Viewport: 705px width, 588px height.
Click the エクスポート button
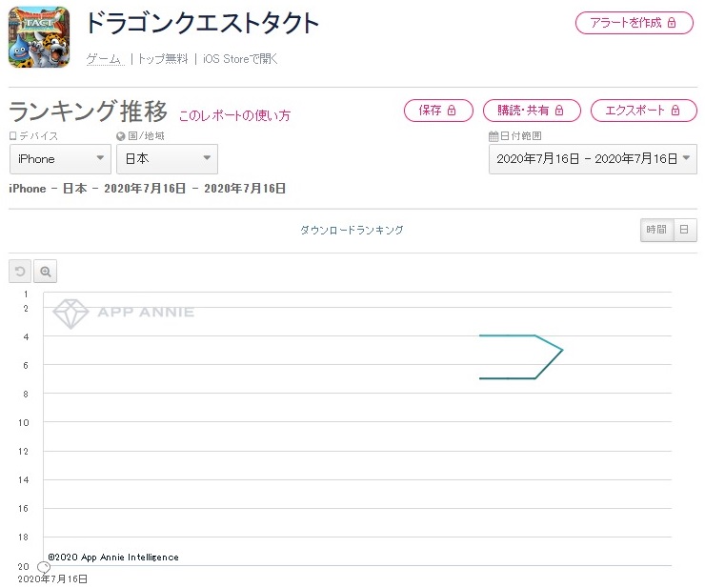point(643,111)
